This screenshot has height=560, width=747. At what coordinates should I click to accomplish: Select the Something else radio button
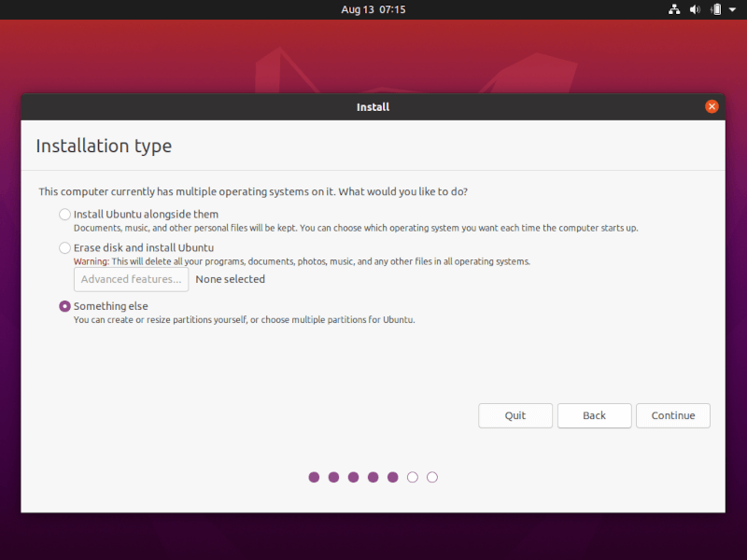(64, 306)
